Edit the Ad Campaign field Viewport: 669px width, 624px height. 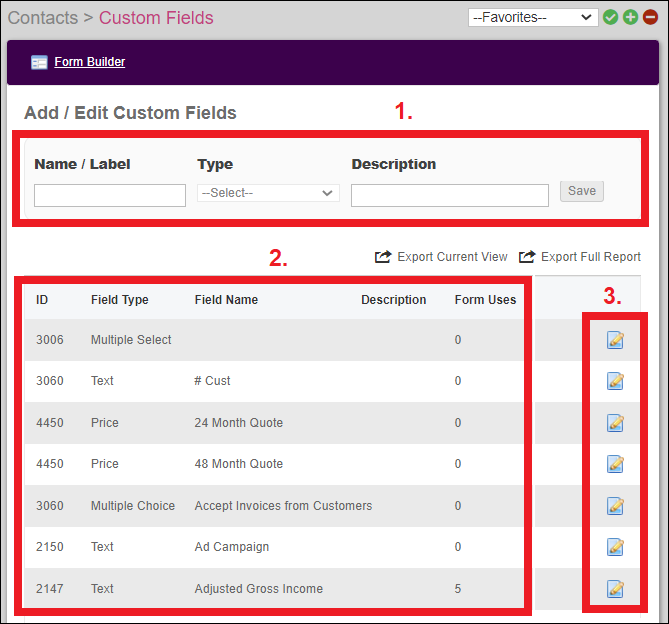click(x=615, y=547)
